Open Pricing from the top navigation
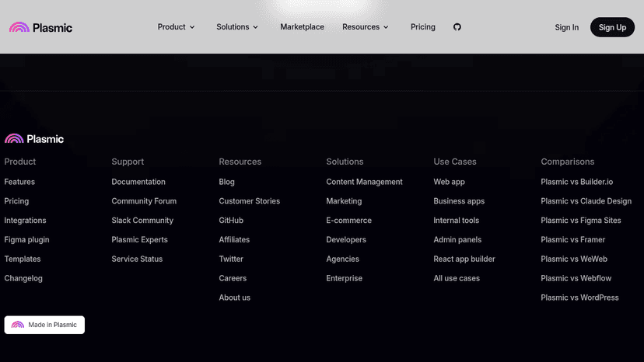 (422, 27)
